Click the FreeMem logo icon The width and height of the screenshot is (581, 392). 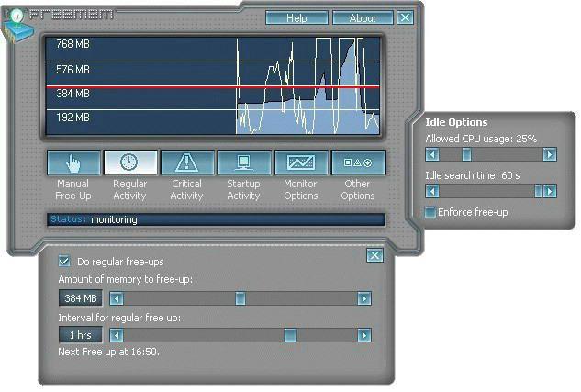coord(17,25)
